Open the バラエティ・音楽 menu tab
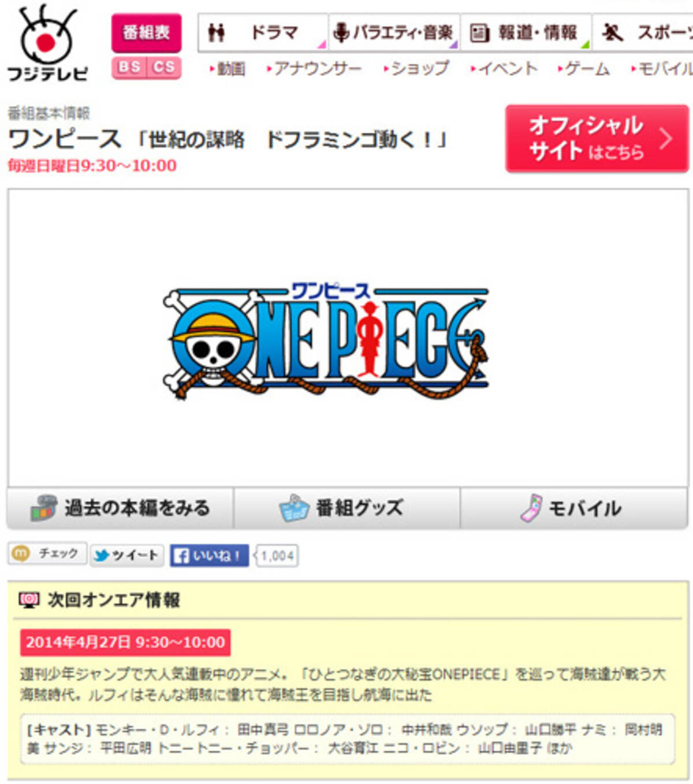The height and width of the screenshot is (784, 693). 394,32
